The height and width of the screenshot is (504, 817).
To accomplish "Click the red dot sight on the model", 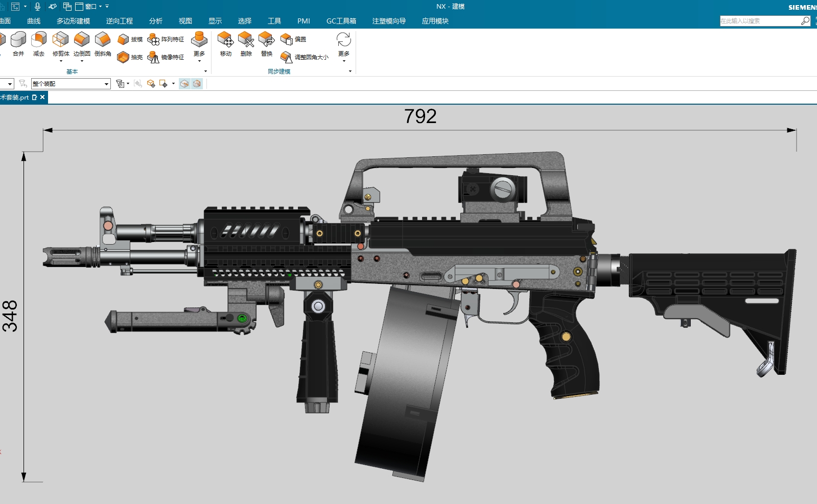I will pyautogui.click(x=492, y=191).
